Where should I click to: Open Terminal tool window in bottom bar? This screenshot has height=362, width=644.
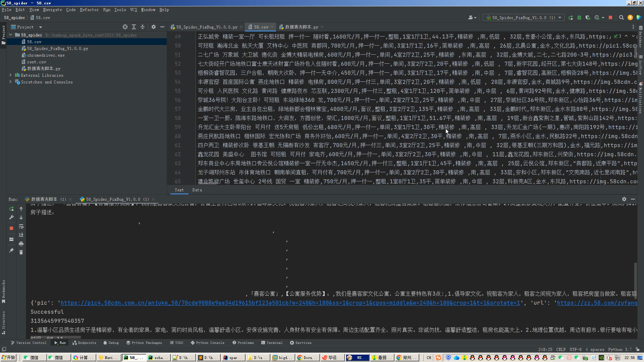[272, 343]
